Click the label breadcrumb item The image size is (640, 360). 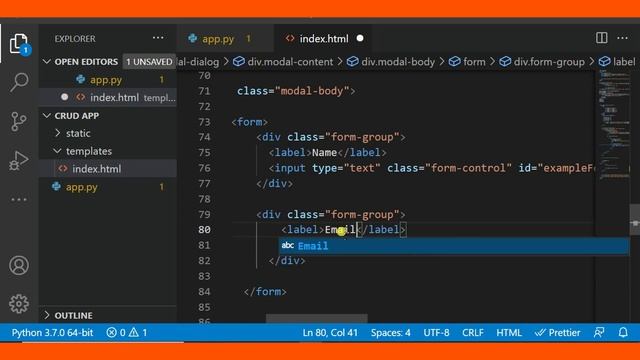(617, 62)
